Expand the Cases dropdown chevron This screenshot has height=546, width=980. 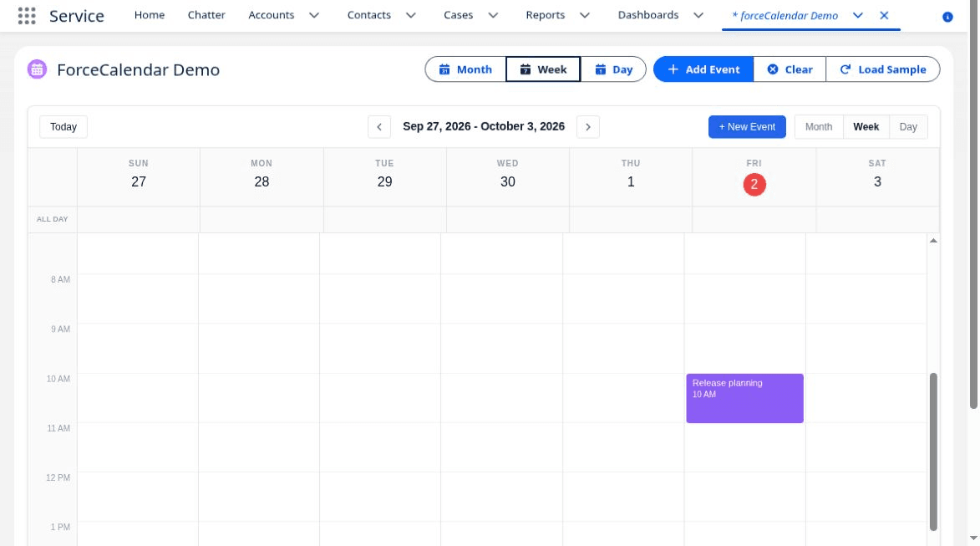pos(493,16)
